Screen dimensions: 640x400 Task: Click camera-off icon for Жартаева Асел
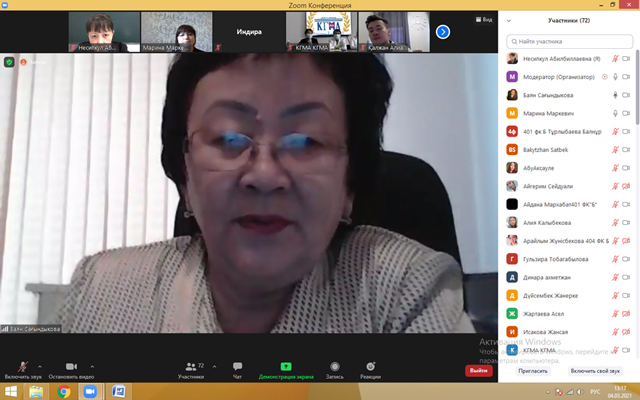(x=626, y=313)
